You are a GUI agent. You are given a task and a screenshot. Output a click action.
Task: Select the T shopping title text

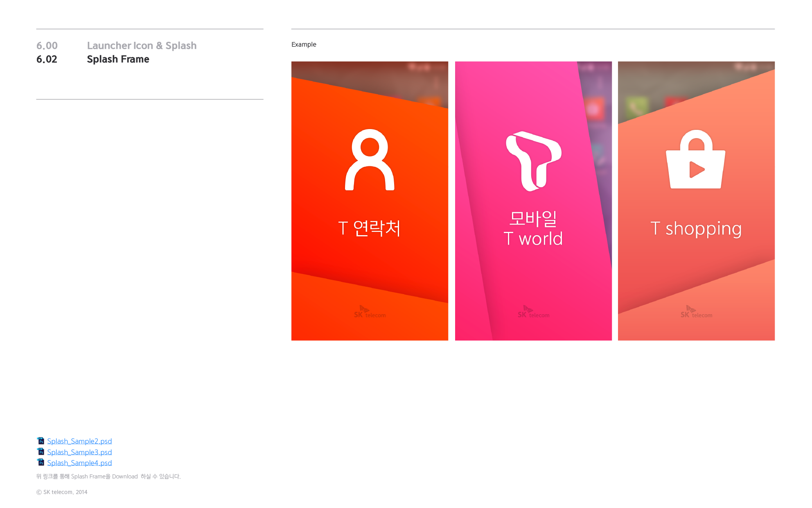(696, 229)
